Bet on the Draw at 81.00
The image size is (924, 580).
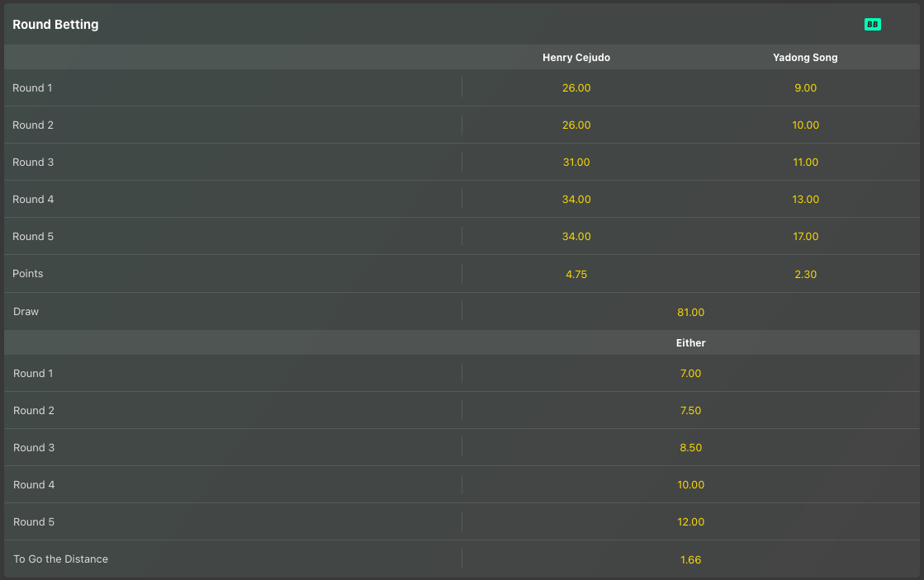click(691, 312)
